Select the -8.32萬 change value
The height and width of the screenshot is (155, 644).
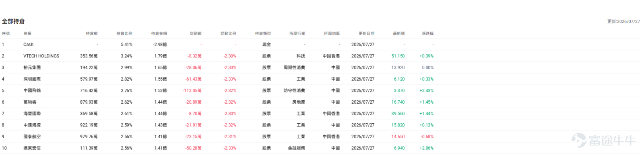[x=194, y=56]
